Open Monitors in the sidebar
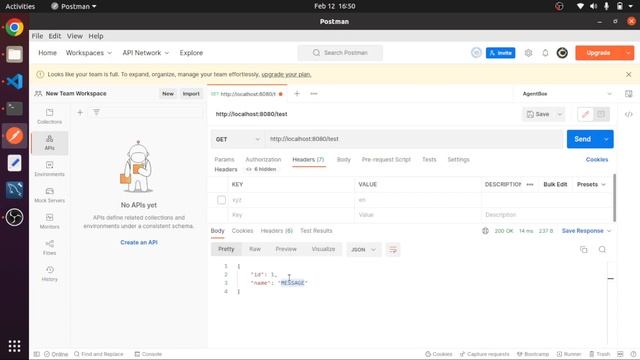Screen dimensions: 640x360 click(x=49, y=221)
